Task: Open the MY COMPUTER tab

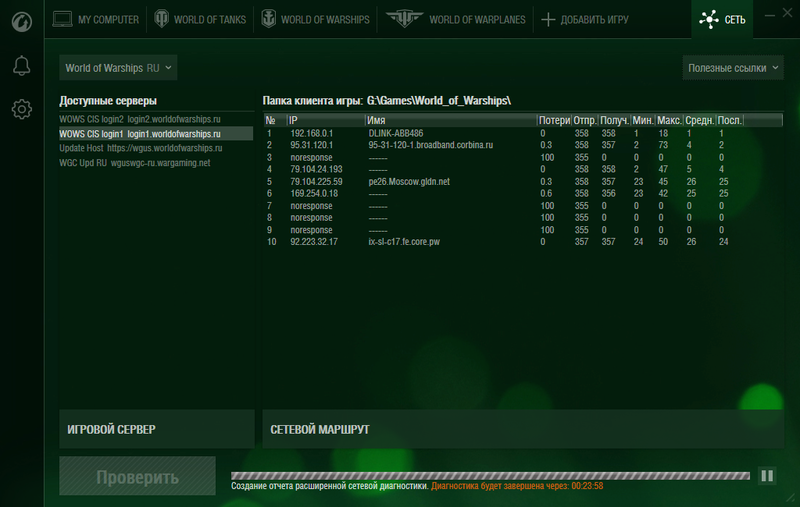Action: pos(96,19)
